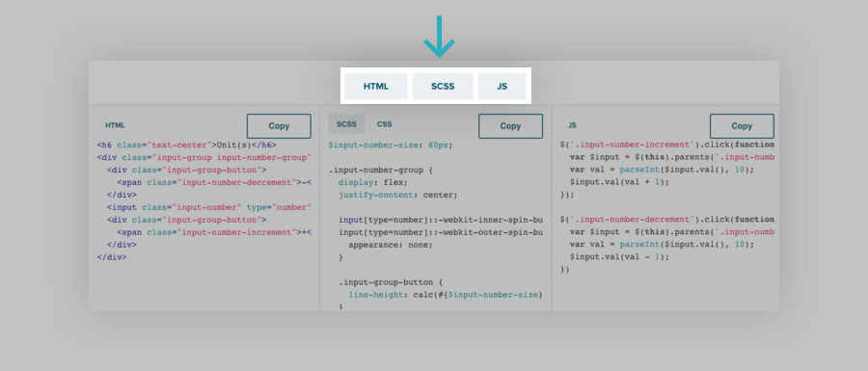Click the input-number-decrement span line in HTML
Image resolution: width=868 pixels, height=371 pixels.
point(214,182)
